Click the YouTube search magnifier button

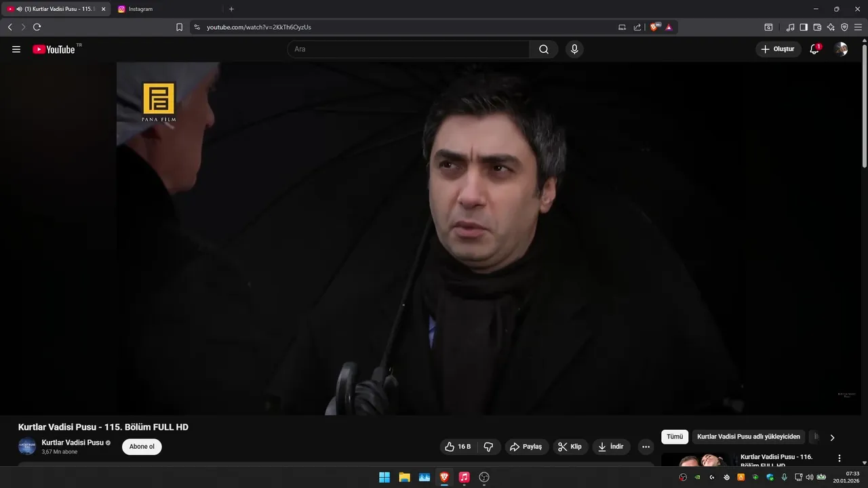tap(544, 49)
